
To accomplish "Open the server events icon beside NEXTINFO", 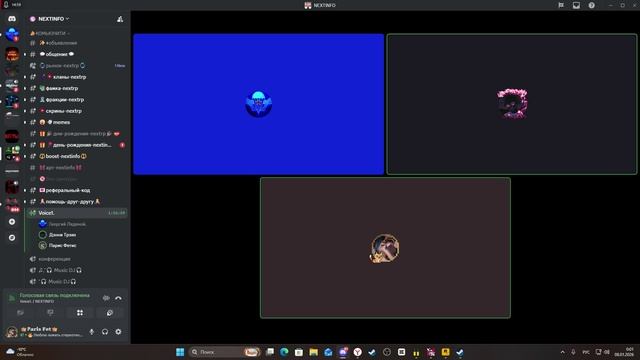I will [x=120, y=19].
